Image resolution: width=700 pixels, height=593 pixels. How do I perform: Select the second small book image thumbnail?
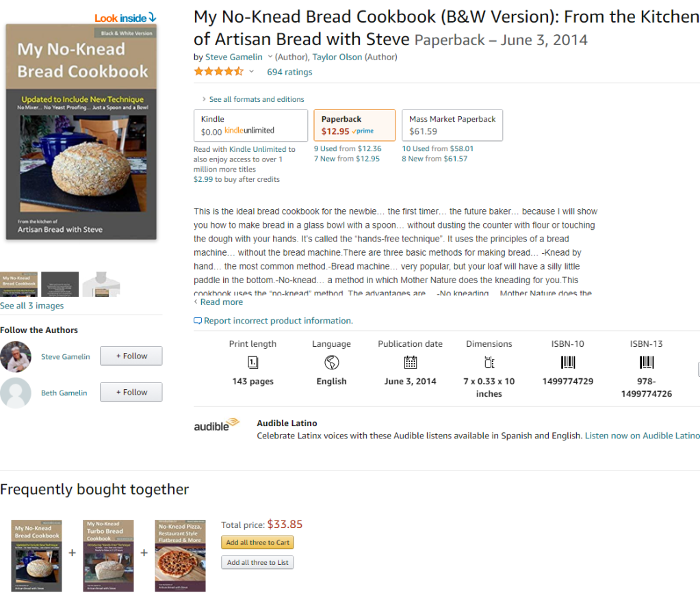click(60, 284)
